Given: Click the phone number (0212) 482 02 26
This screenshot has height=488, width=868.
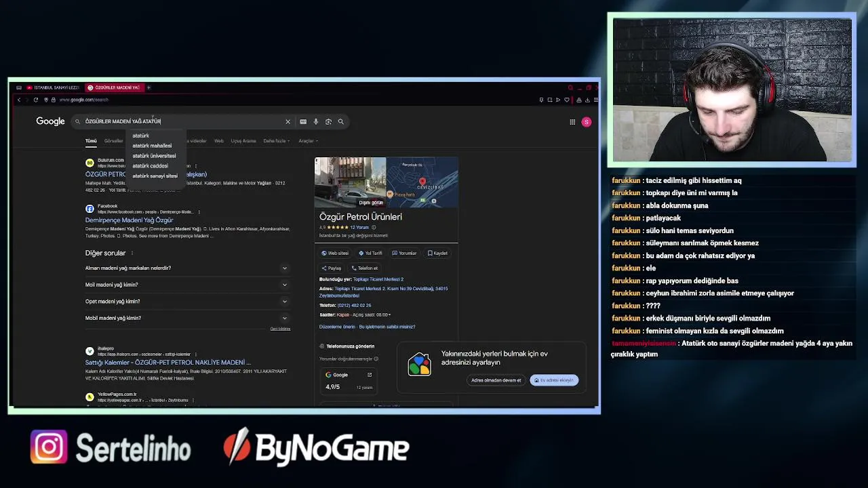Looking at the screenshot, I should (x=354, y=305).
